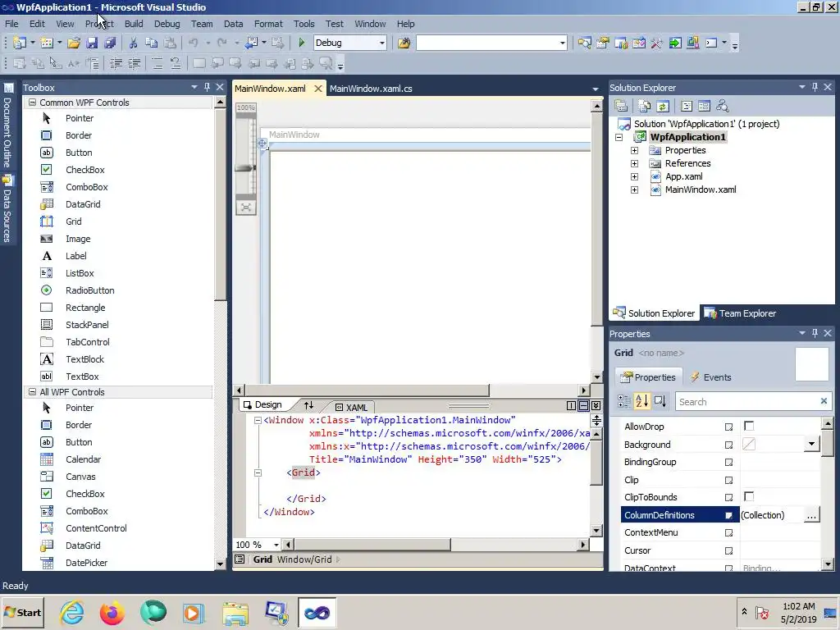Swap panes with the up-down arrows icon
Viewport: 840px width, 630px height.
[x=308, y=405]
